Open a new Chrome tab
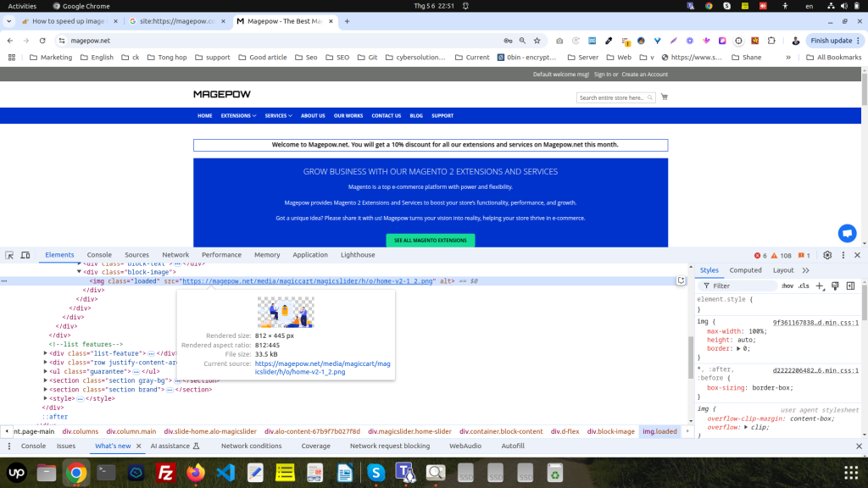Image resolution: width=868 pixels, height=488 pixels. 347,21
